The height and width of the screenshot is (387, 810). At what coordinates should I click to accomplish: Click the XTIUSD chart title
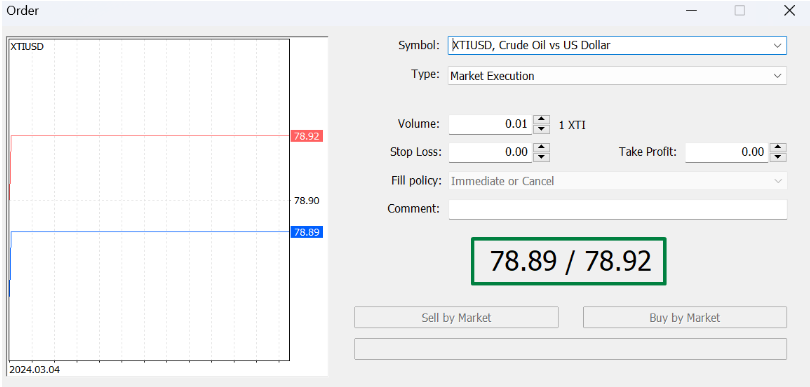pos(27,47)
